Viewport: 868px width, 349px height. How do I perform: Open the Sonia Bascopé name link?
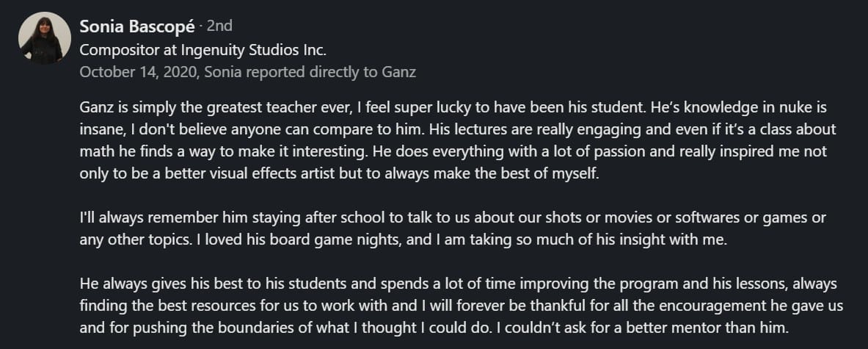click(x=138, y=26)
